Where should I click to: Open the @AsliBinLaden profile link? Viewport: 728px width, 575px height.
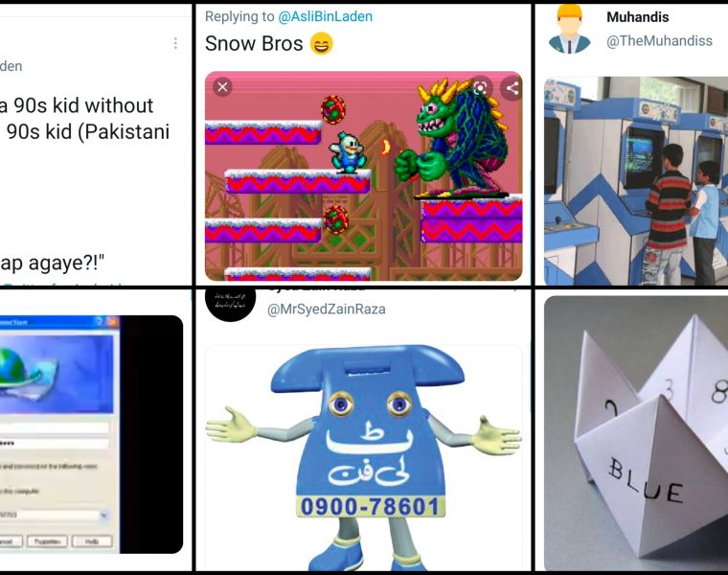pyautogui.click(x=325, y=16)
